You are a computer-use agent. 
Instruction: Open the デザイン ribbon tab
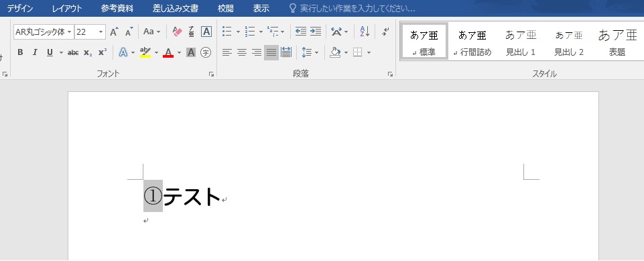pos(20,8)
